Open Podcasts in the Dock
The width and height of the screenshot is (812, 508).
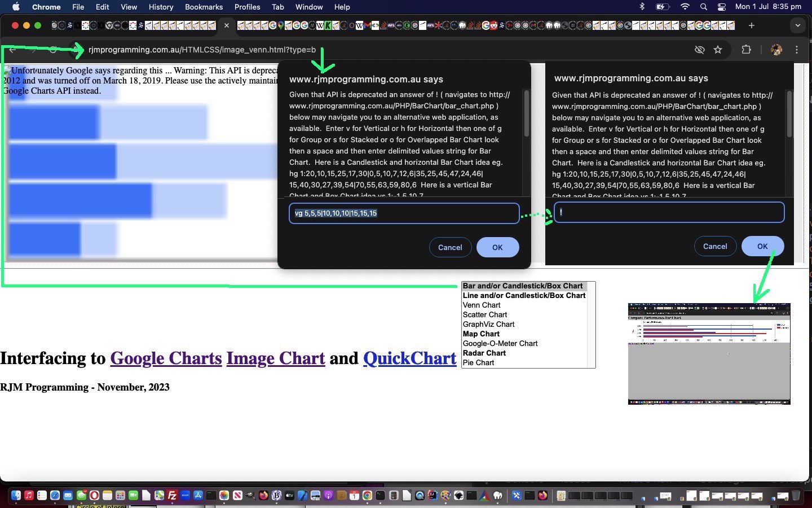pyautogui.click(x=328, y=496)
